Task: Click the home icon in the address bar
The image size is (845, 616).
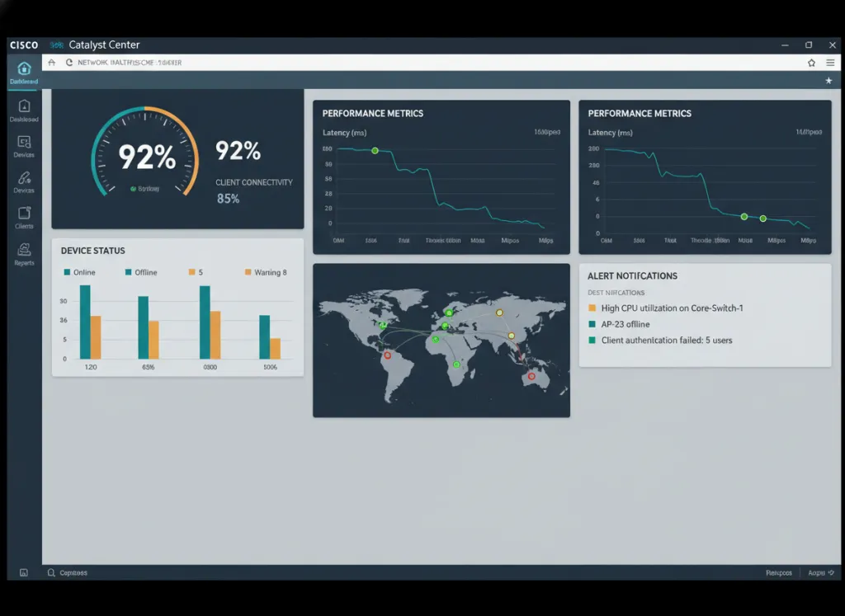Action: (52, 63)
